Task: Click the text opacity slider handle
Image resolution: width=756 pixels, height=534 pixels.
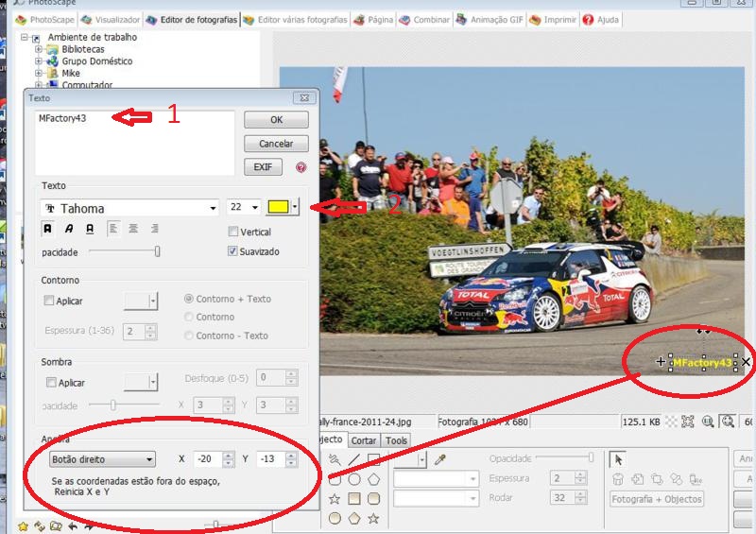Action: click(157, 251)
